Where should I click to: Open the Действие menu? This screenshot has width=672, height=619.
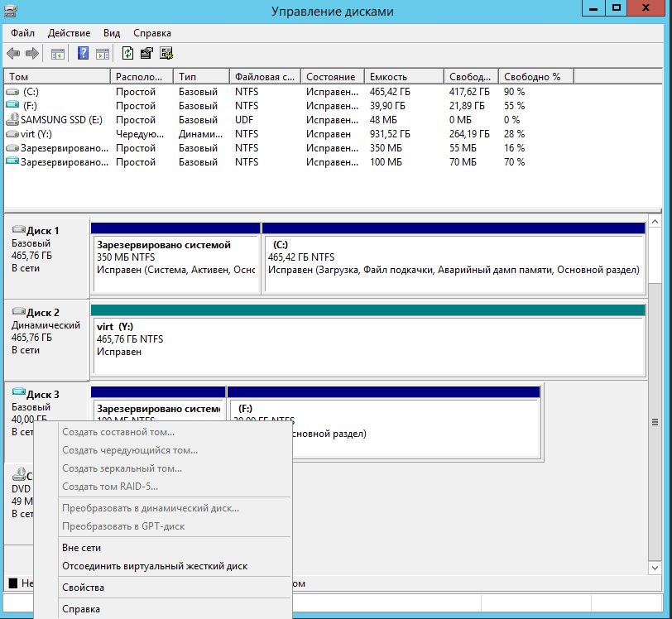click(70, 33)
